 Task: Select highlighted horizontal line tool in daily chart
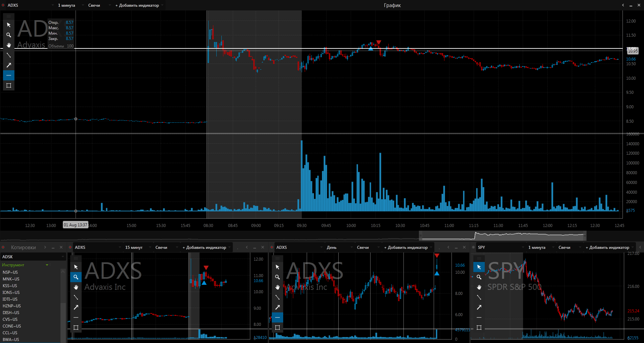click(x=277, y=317)
